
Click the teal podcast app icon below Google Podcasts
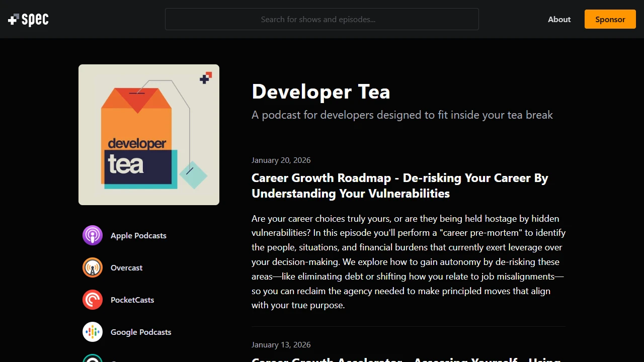tap(93, 359)
